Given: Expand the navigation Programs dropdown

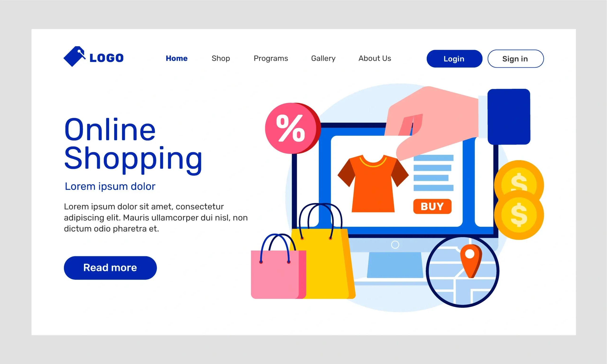Looking at the screenshot, I should point(271,59).
